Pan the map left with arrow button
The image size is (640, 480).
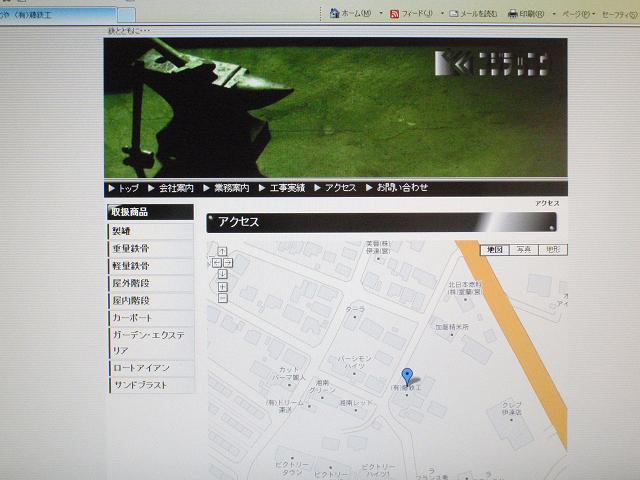pyautogui.click(x=217, y=263)
